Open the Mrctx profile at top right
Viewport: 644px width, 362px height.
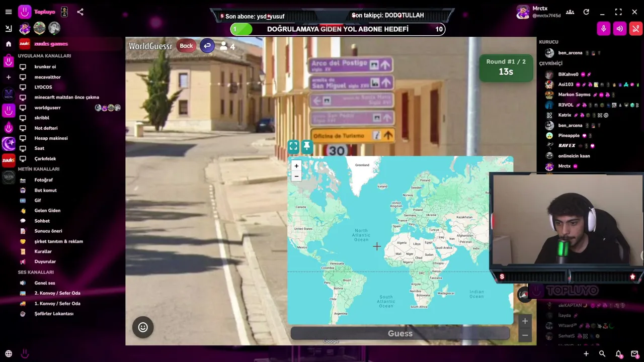[x=538, y=12]
